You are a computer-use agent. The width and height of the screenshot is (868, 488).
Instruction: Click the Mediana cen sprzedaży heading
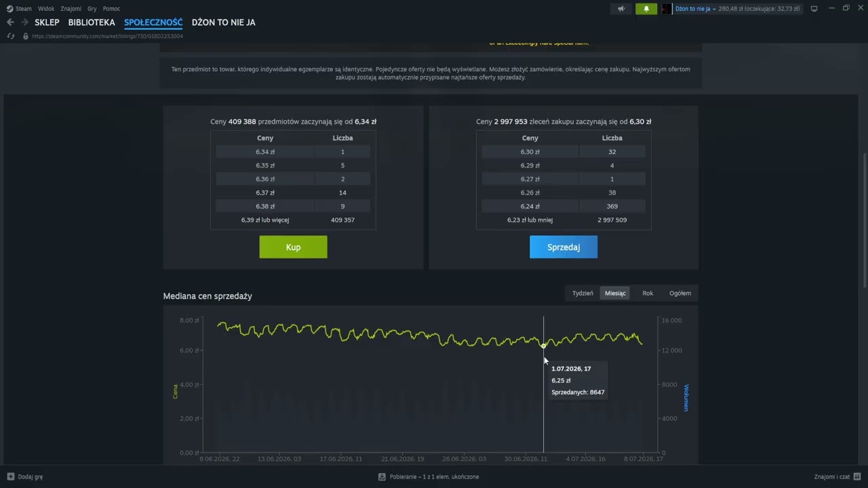click(x=208, y=296)
